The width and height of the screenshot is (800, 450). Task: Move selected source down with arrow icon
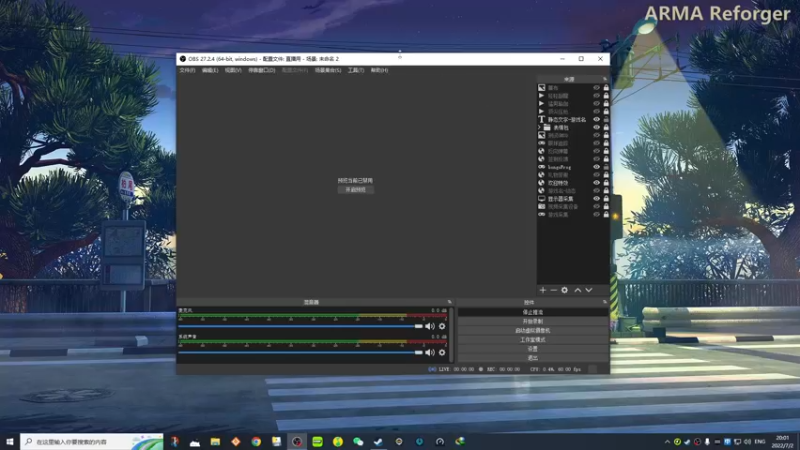589,290
